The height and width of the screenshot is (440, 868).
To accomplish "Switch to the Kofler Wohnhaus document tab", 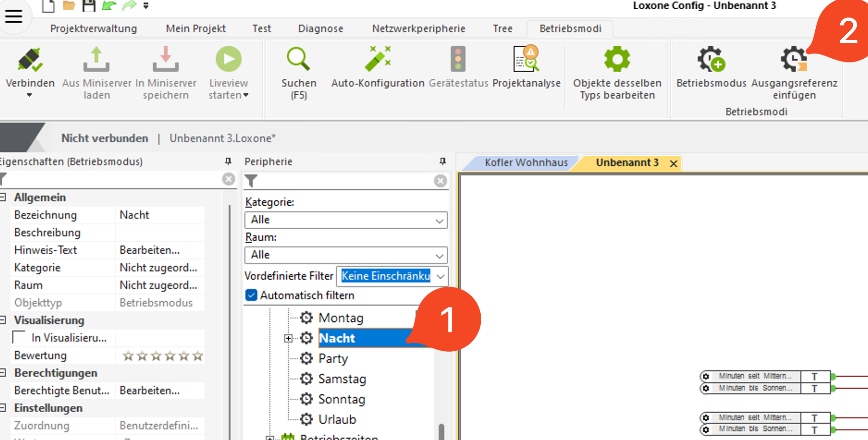I will (526, 163).
